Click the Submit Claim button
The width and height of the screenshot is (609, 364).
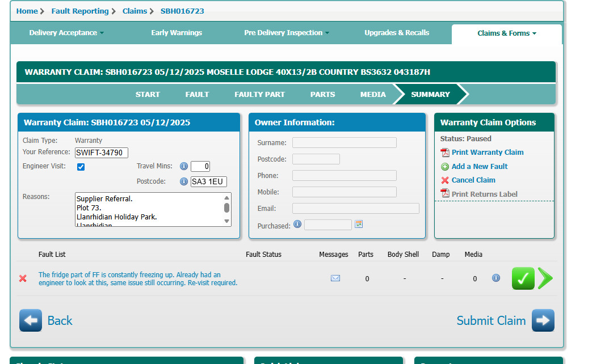[x=505, y=320]
